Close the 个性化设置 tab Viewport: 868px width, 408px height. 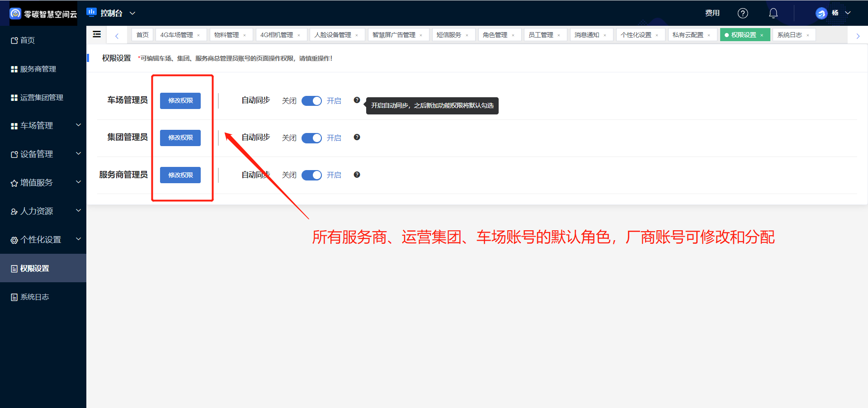pos(657,35)
